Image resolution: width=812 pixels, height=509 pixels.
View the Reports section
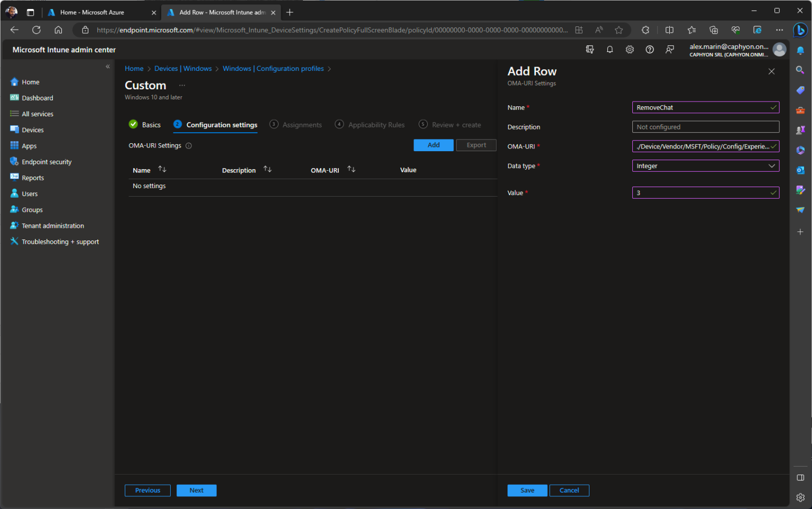[x=32, y=178]
